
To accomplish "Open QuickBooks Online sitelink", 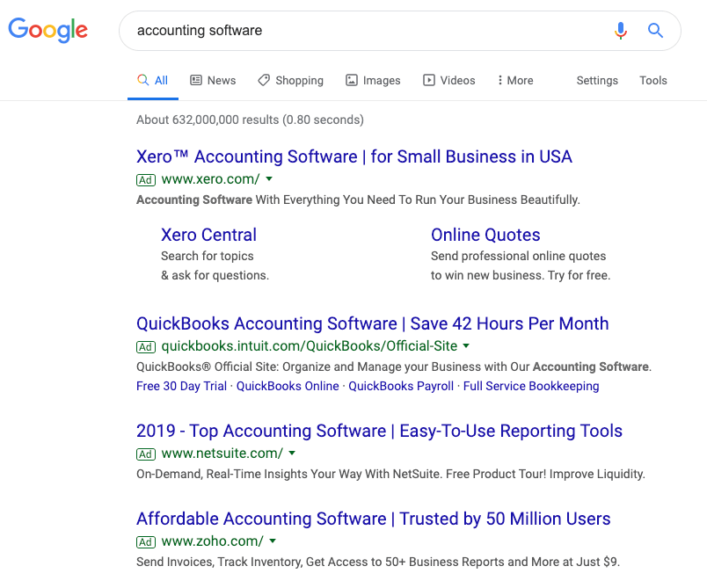I will pyautogui.click(x=288, y=386).
